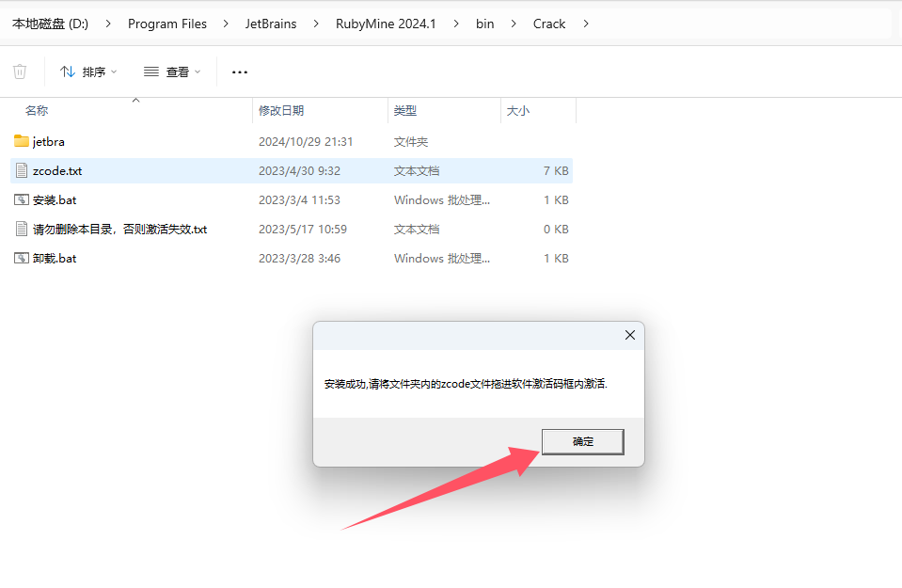Image resolution: width=902 pixels, height=588 pixels.
Task: Click the 确定 button in dialog
Action: (583, 441)
